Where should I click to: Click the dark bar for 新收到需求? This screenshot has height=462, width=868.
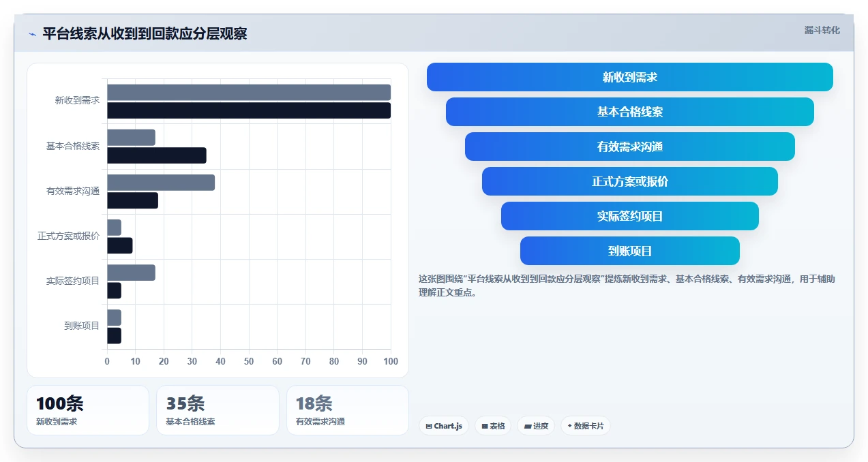point(249,110)
